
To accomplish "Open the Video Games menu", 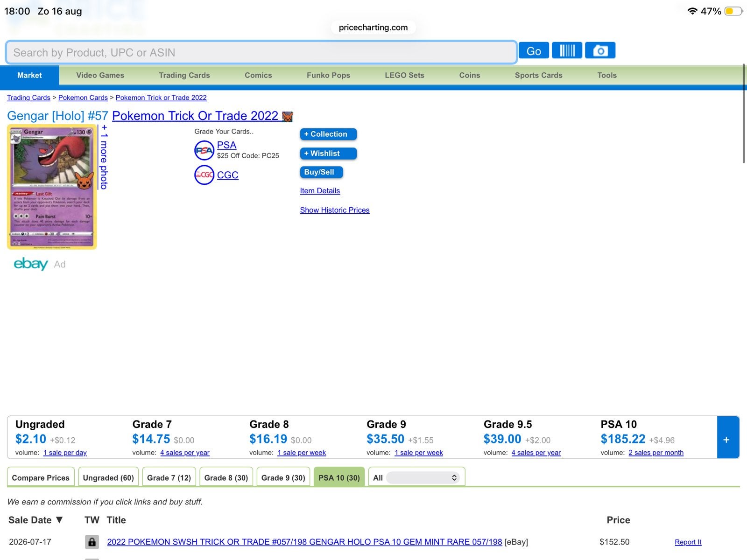I will coord(100,75).
